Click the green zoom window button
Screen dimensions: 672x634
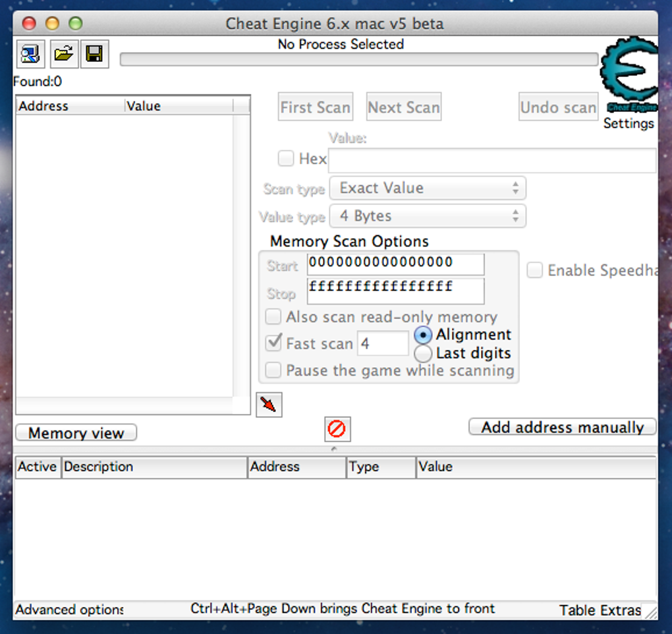click(75, 23)
